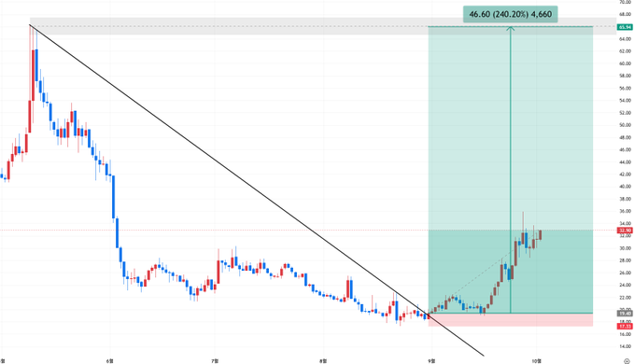
Task: Click the 14.00 price axis label
Action: point(625,346)
